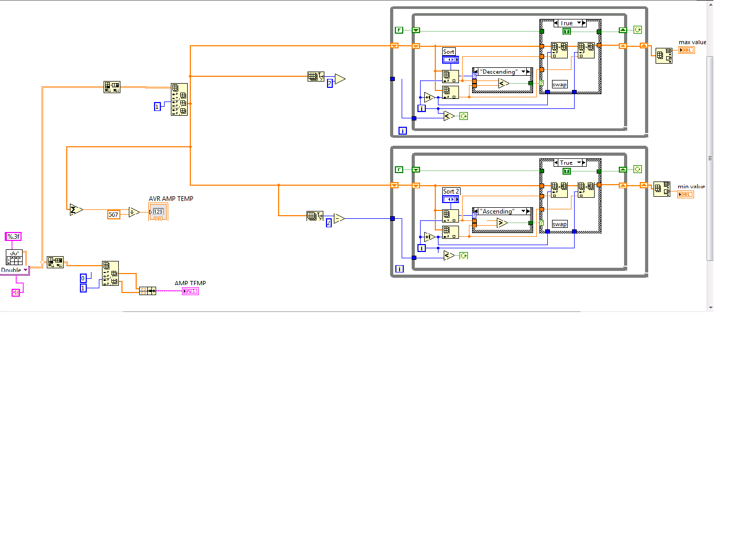Click the Increment (+1) node in upper loop

pos(429,97)
